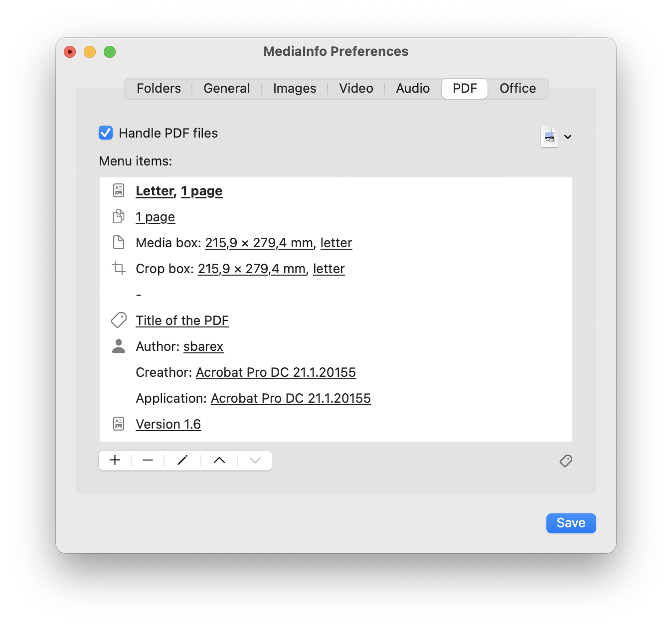Select the '1 page' menu item text

[x=155, y=217]
